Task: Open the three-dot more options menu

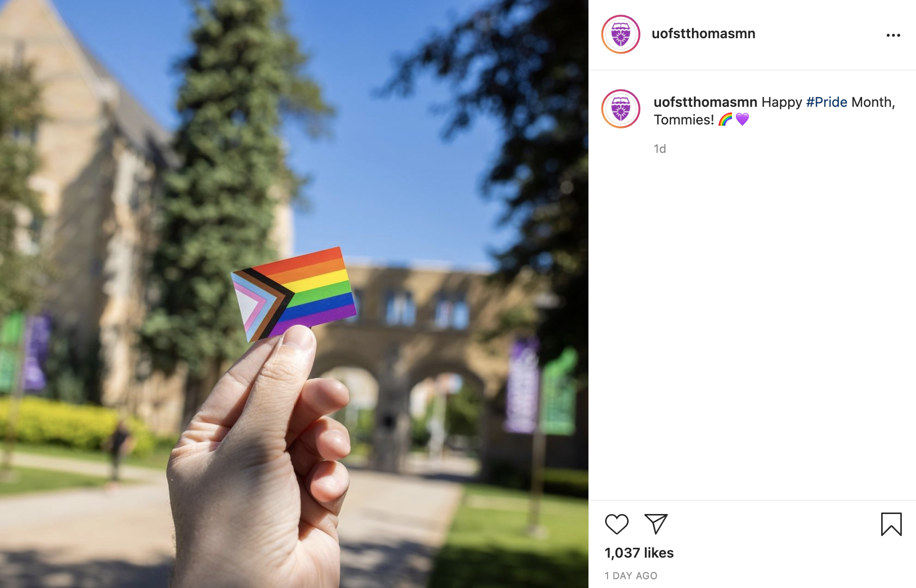Action: pos(893,35)
